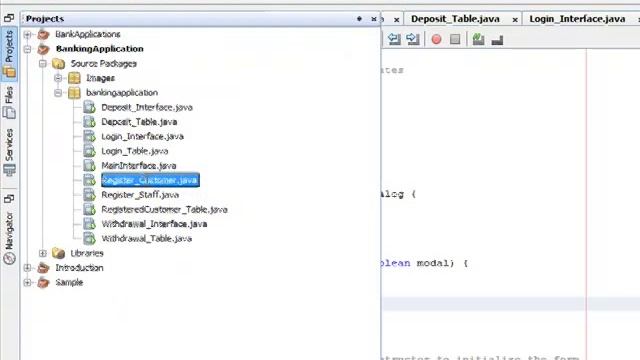Select Deposit_Table.java in the tree
The width and height of the screenshot is (640, 360).
point(139,122)
